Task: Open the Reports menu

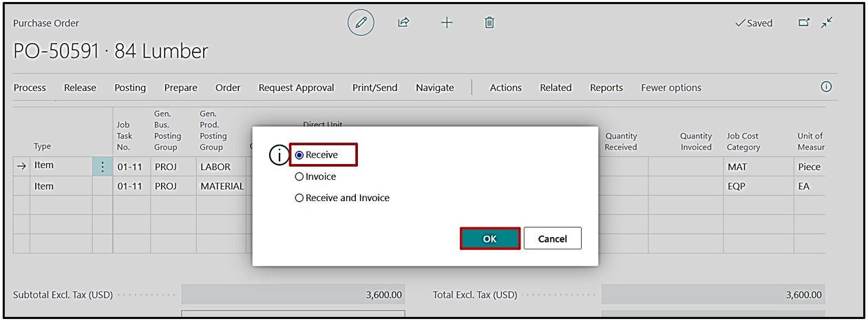Action: (606, 87)
